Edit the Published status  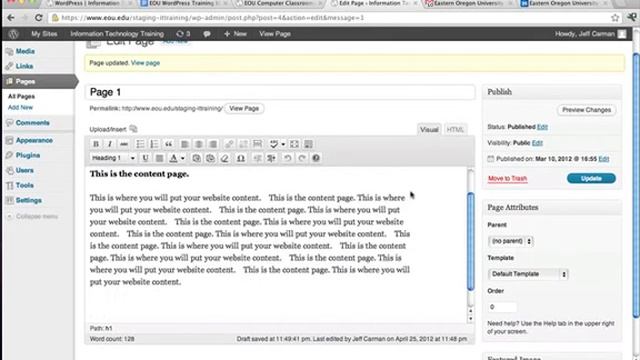542,127
